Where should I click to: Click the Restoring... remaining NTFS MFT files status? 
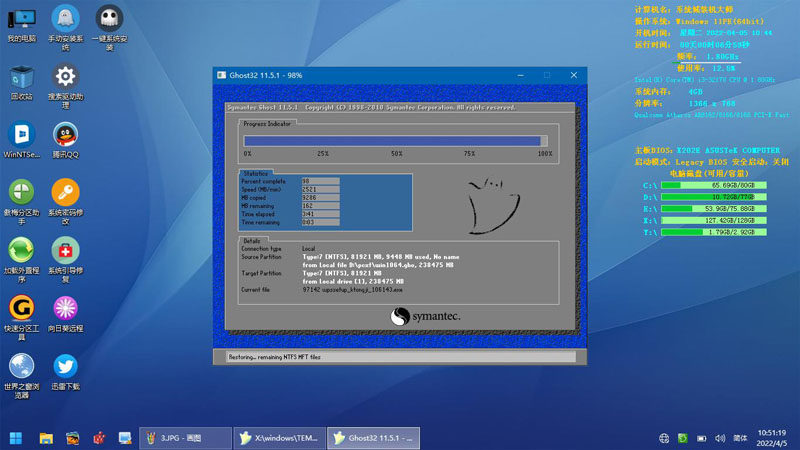coord(274,357)
